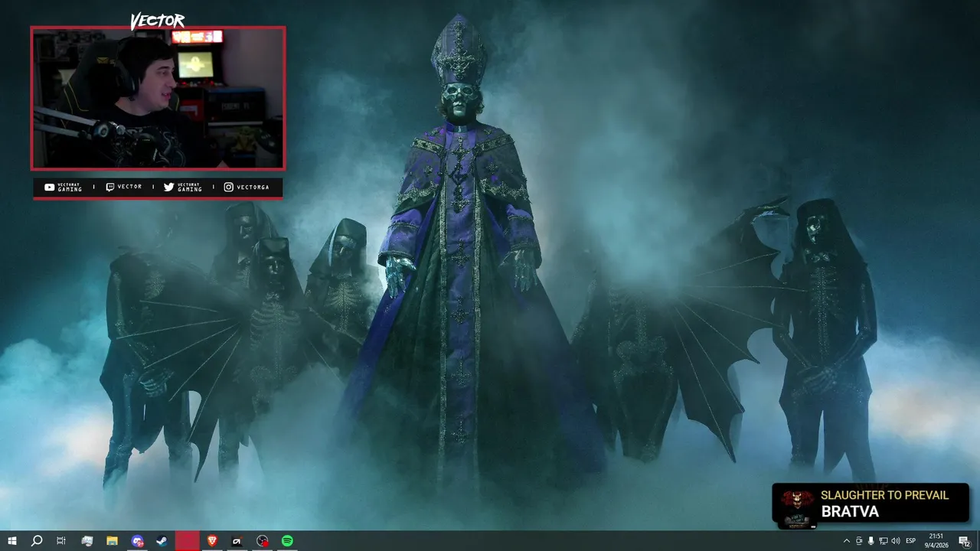Image resolution: width=980 pixels, height=551 pixels.
Task: Click the Slaughter to Prevail album art
Action: point(797,507)
